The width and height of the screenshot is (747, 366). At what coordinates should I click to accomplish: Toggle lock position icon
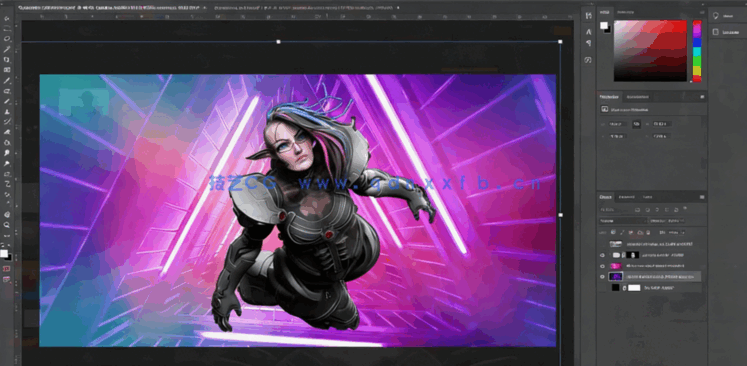632,233
